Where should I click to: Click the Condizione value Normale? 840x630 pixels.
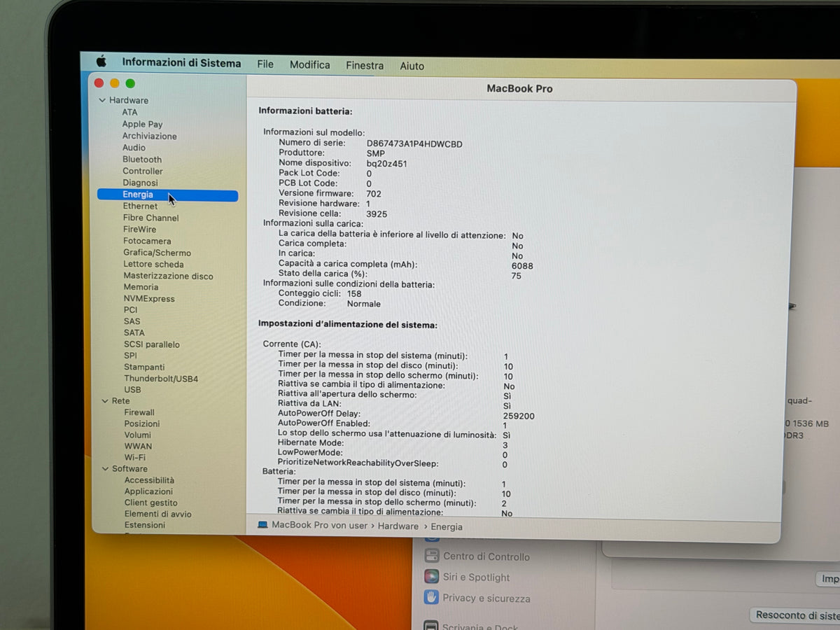click(364, 304)
